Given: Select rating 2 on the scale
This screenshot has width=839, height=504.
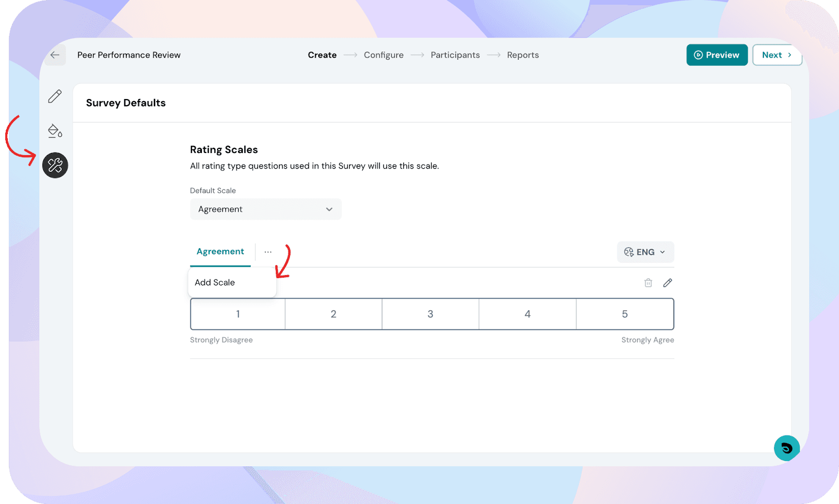Looking at the screenshot, I should 334,314.
